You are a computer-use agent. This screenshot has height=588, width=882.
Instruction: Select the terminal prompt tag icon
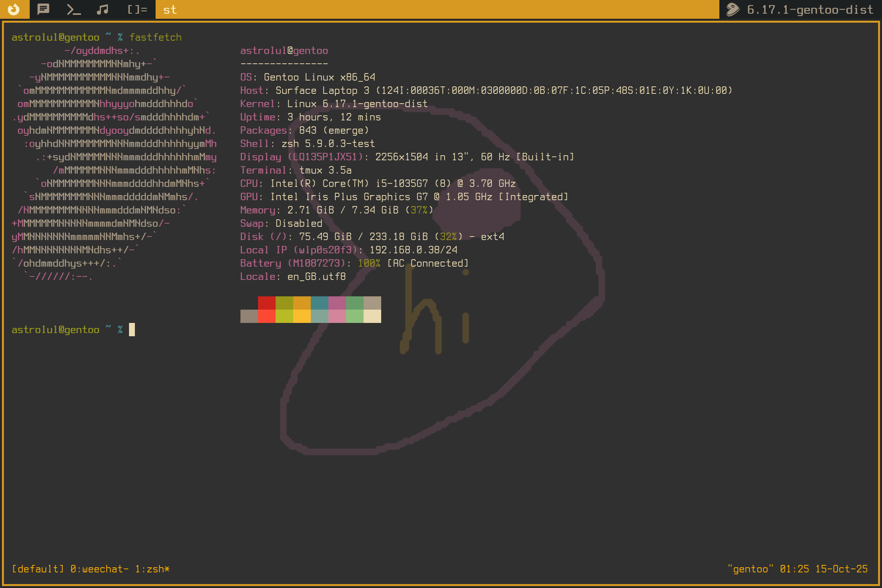73,9
